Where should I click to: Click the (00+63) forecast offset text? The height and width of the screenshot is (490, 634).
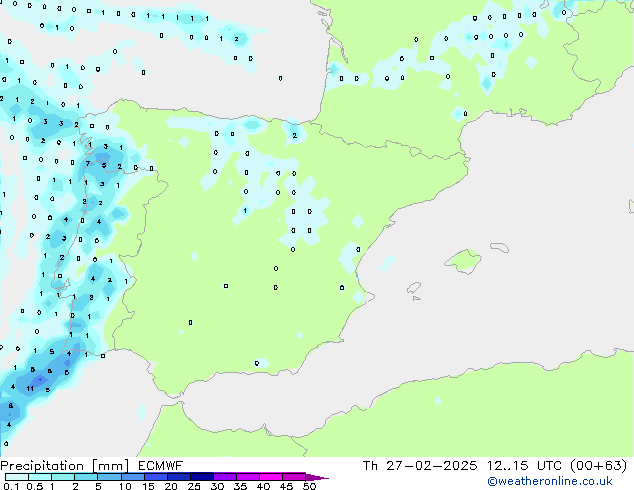598,466
